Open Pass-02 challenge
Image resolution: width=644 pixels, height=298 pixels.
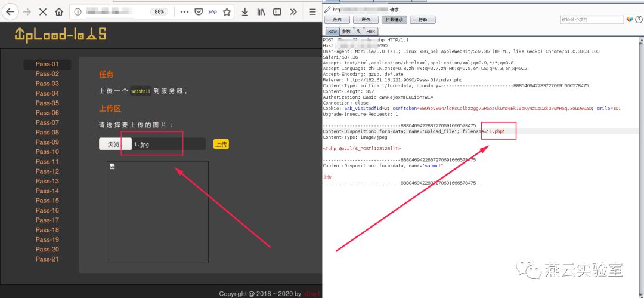47,73
